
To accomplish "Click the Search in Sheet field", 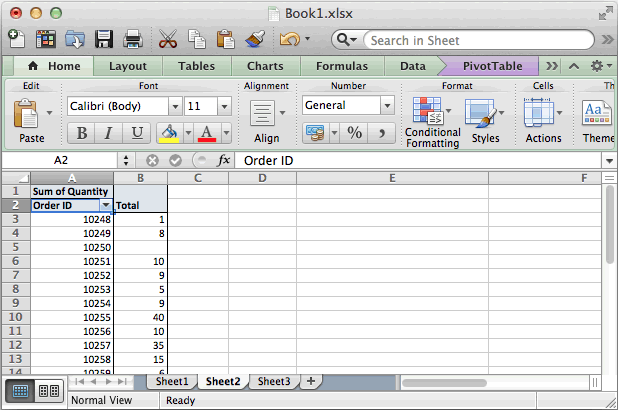I will (x=479, y=40).
